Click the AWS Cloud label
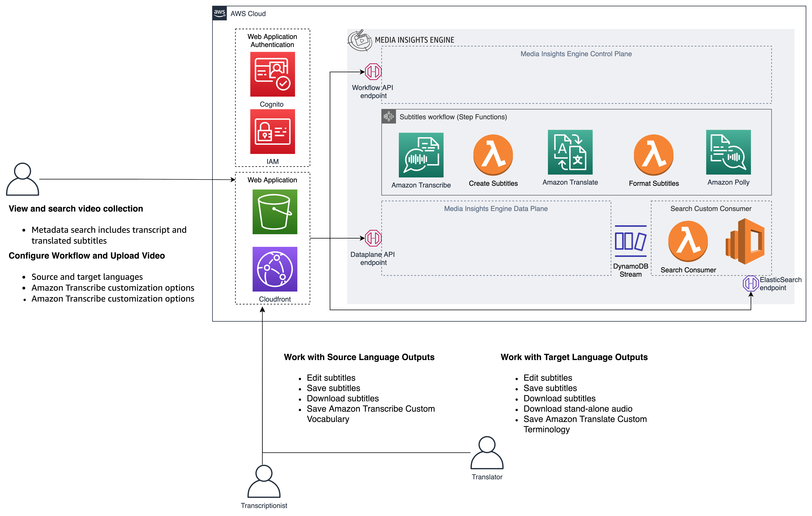Viewport: 812px width, 516px height. click(248, 14)
